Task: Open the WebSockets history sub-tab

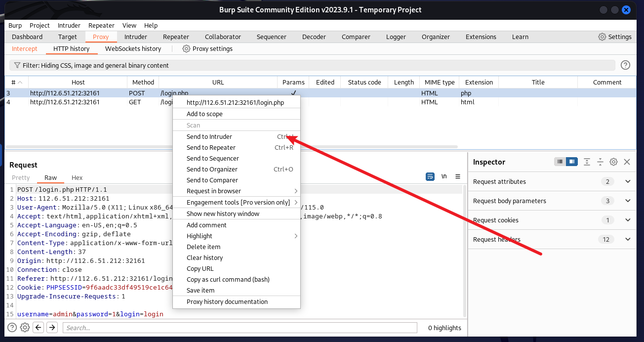Action: click(x=133, y=48)
